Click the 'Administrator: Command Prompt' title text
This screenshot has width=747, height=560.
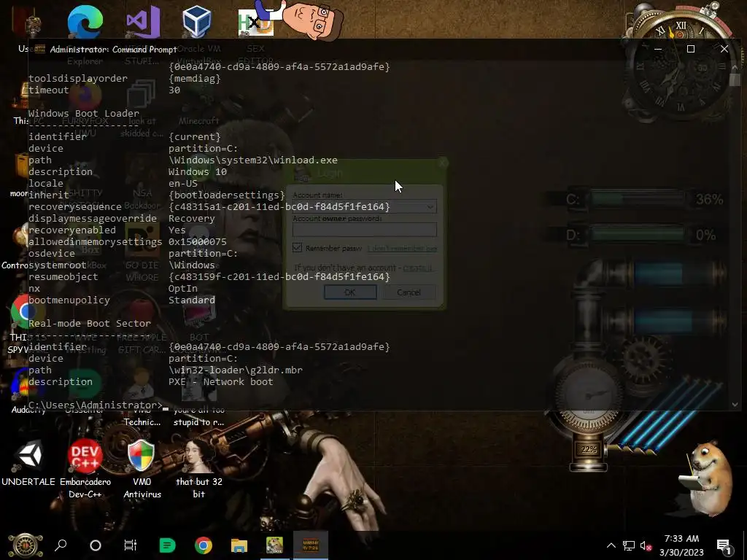click(113, 50)
